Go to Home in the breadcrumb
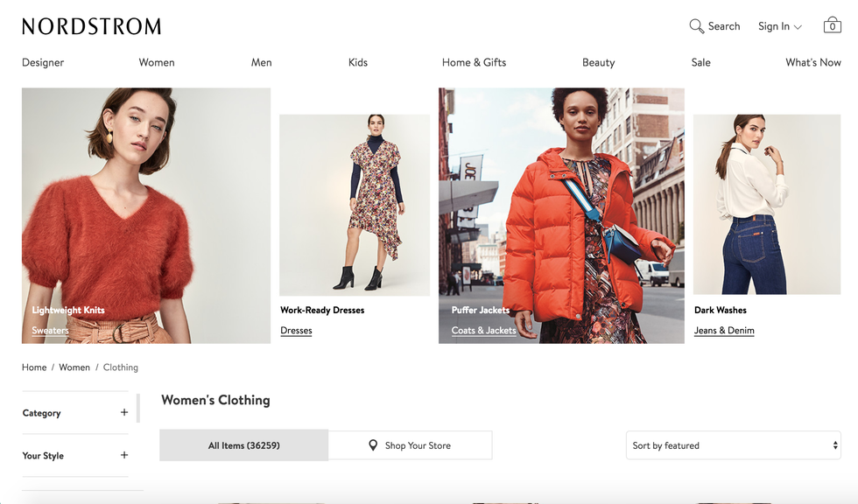Viewport: 858px width, 504px height. pyautogui.click(x=34, y=367)
